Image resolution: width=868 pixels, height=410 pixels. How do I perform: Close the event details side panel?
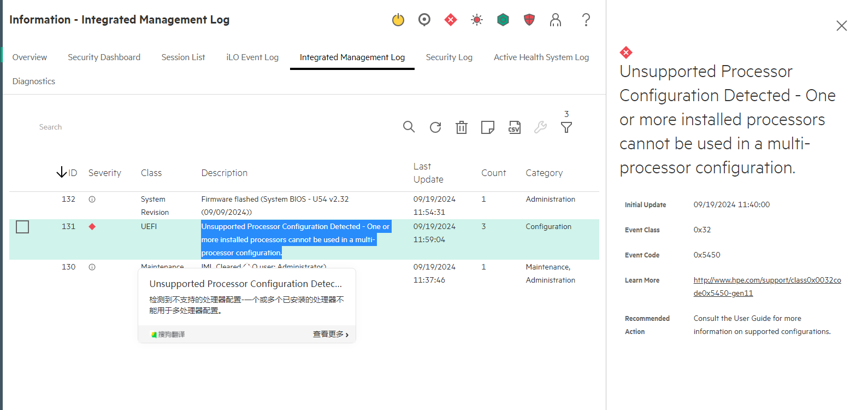(x=842, y=26)
